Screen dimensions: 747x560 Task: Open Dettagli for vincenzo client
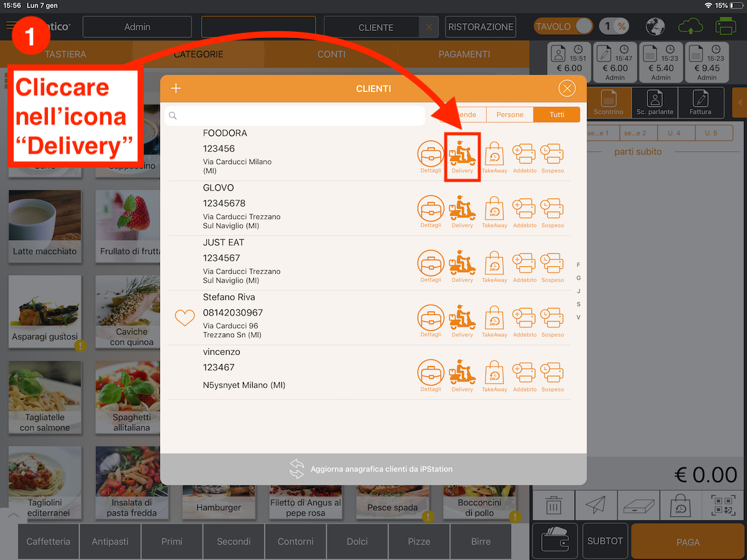coord(430,376)
